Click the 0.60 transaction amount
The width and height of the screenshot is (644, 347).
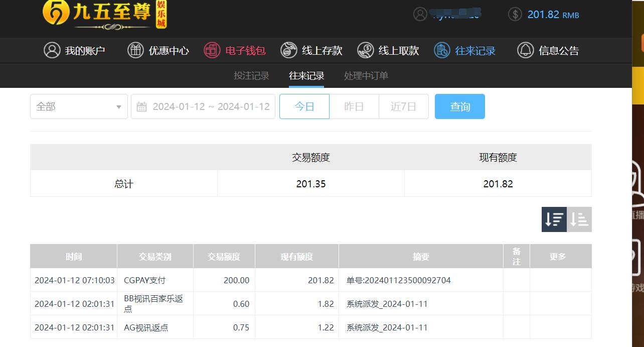click(x=241, y=304)
